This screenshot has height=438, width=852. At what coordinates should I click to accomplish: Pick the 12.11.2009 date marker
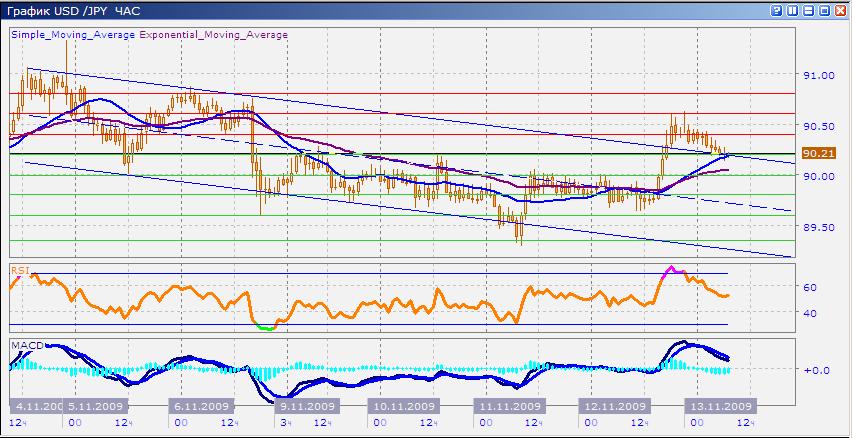pos(615,407)
